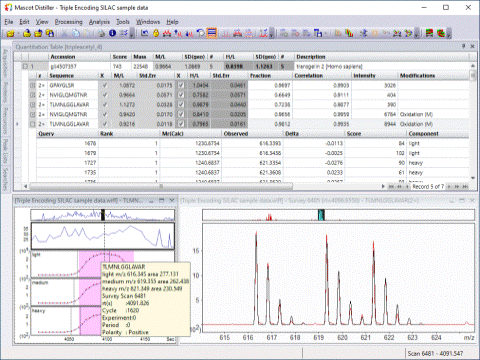
Task: Click the yellow padlock icon
Action: click(x=156, y=33)
